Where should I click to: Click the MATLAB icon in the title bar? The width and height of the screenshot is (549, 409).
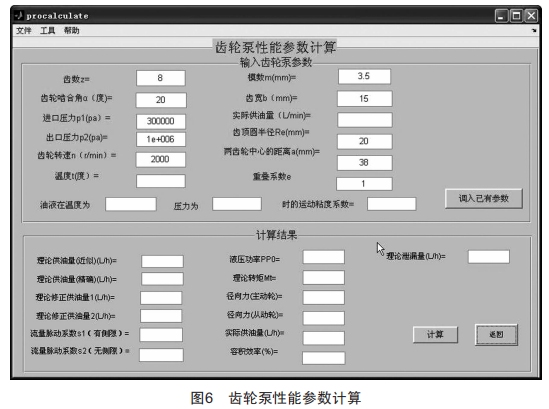pyautogui.click(x=19, y=15)
